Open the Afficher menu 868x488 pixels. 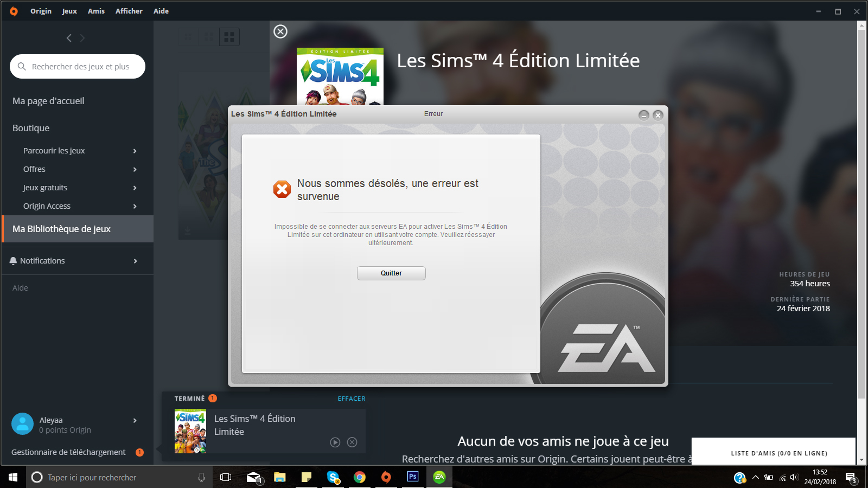click(129, 11)
